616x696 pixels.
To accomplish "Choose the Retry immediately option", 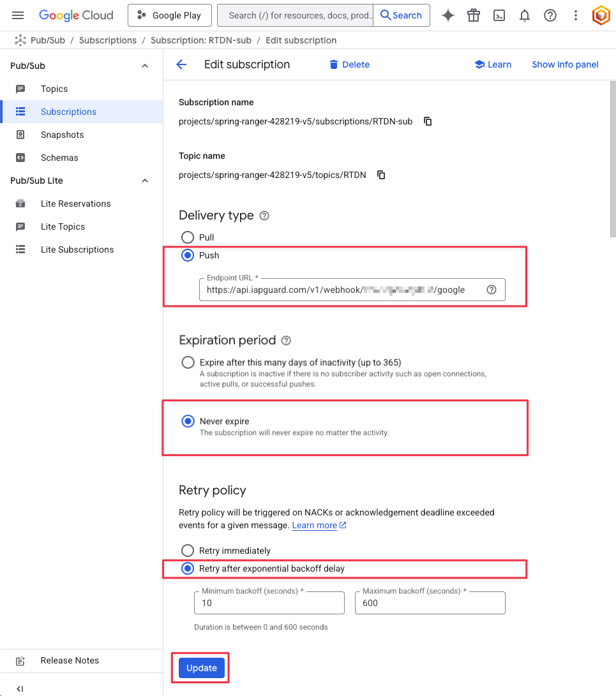I will click(x=188, y=551).
